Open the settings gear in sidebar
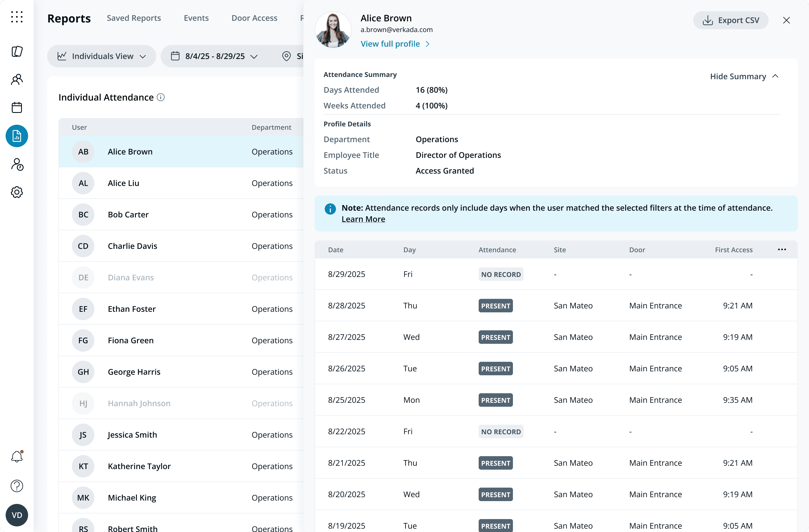Screen dimensions: 809x532 [x=17, y=192]
